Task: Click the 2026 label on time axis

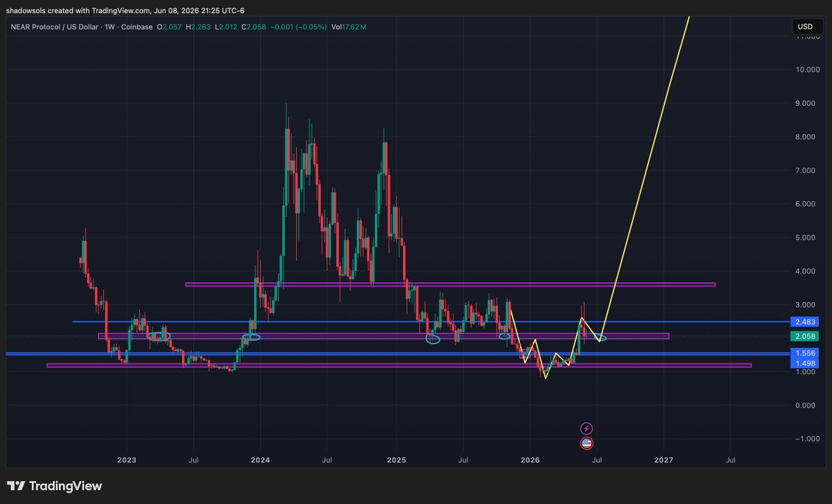Action: tap(530, 460)
